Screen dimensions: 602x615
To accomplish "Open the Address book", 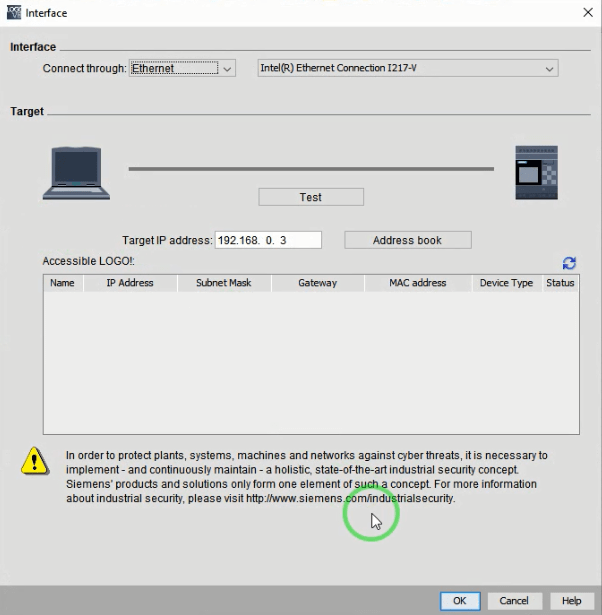I will (x=407, y=240).
